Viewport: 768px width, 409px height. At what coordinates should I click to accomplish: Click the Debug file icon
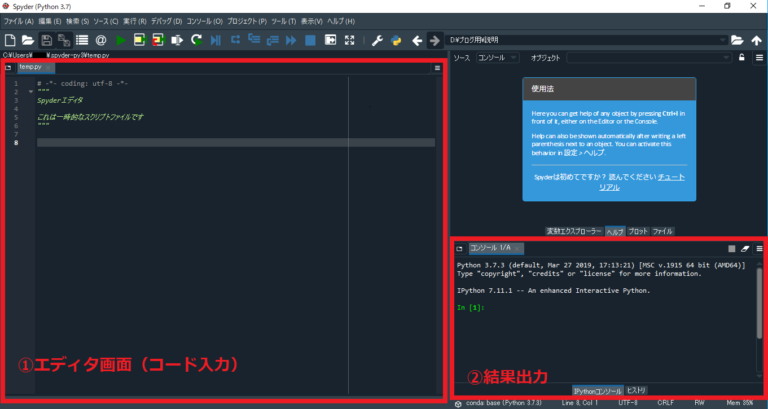[216, 40]
